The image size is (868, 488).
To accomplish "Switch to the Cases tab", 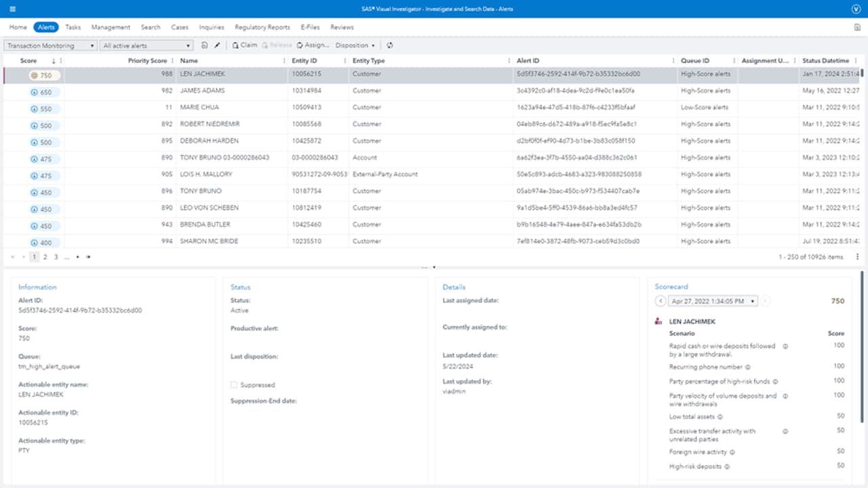I will point(180,27).
